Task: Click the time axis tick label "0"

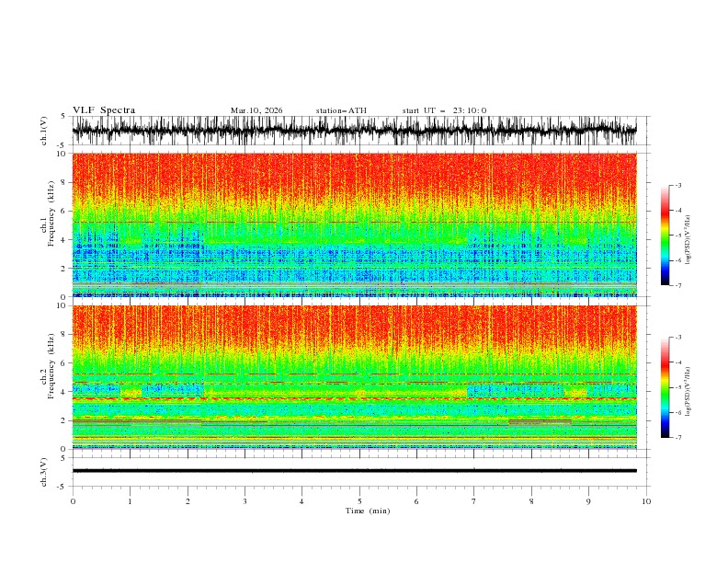Action: [73, 501]
